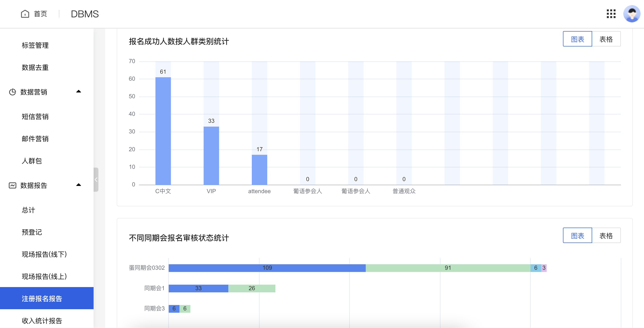This screenshot has width=644, height=328.
Task: Expand the 首页 navigation divider area
Action: pyautogui.click(x=60, y=14)
